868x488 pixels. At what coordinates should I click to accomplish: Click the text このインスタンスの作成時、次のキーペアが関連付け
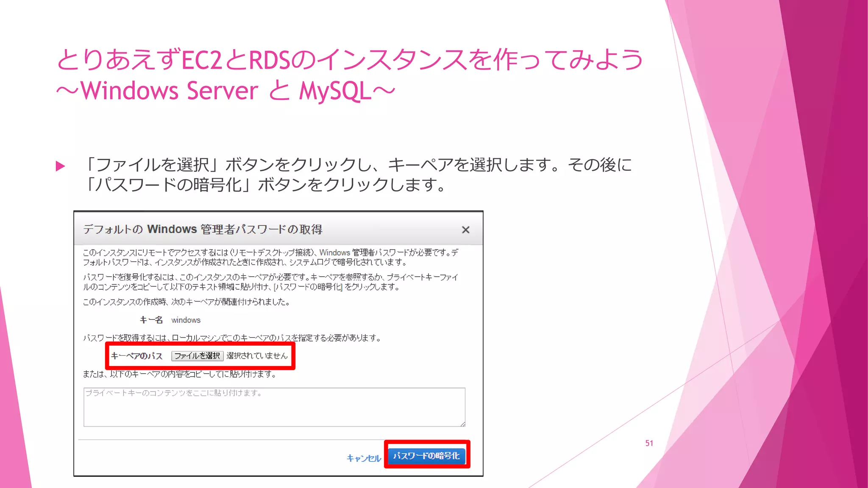186,302
